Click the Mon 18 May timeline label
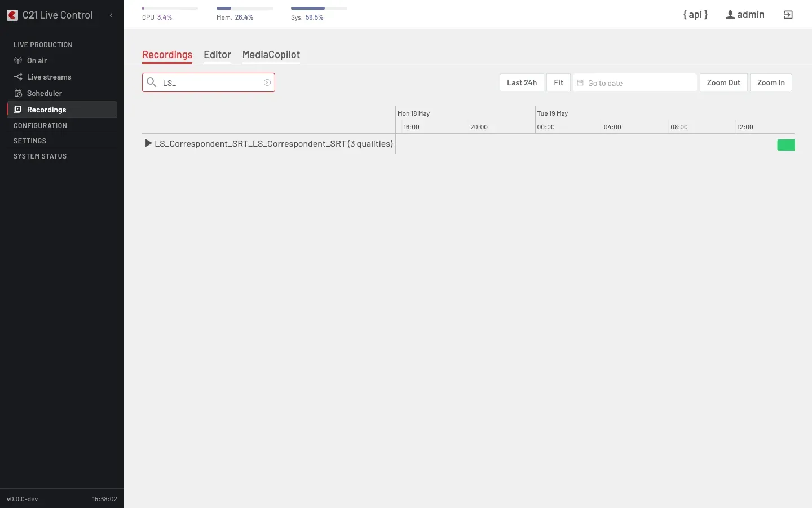 click(x=413, y=113)
